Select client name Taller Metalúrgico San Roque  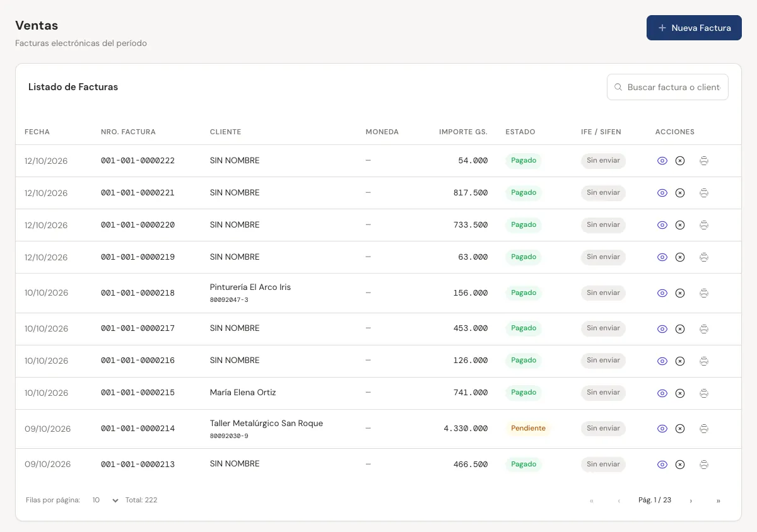click(x=266, y=423)
